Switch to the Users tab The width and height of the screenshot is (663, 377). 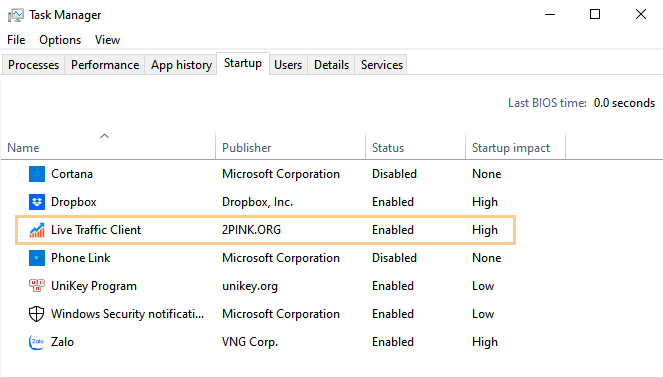click(x=288, y=65)
